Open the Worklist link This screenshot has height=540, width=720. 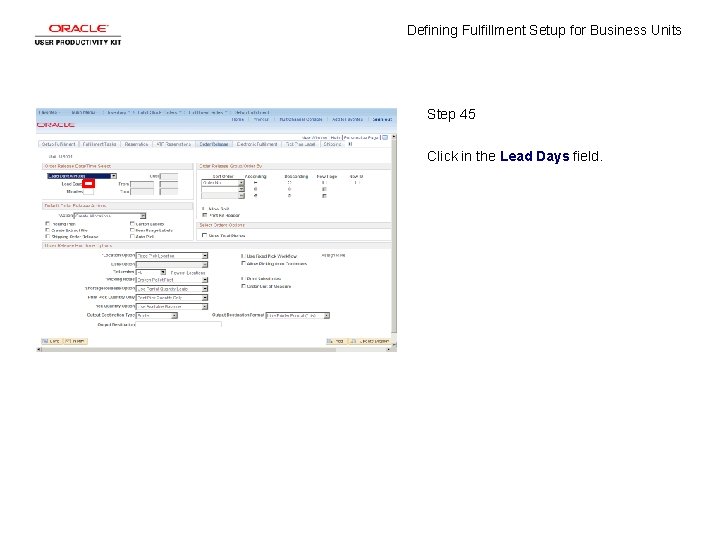click(x=261, y=119)
